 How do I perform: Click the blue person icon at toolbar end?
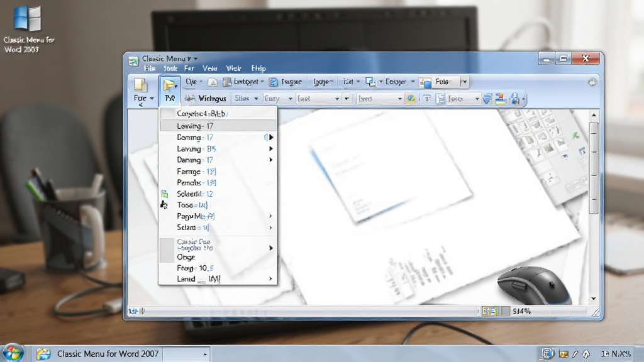pyautogui.click(x=514, y=99)
